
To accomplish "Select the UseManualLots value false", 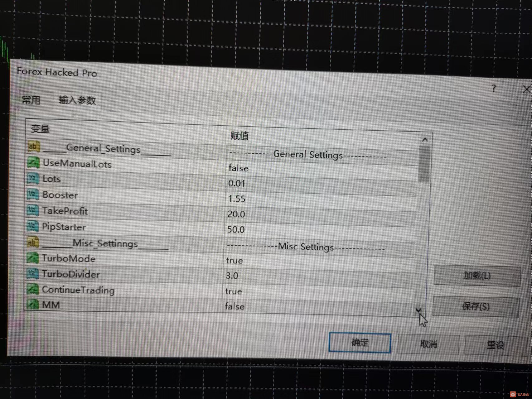I will pyautogui.click(x=239, y=168).
